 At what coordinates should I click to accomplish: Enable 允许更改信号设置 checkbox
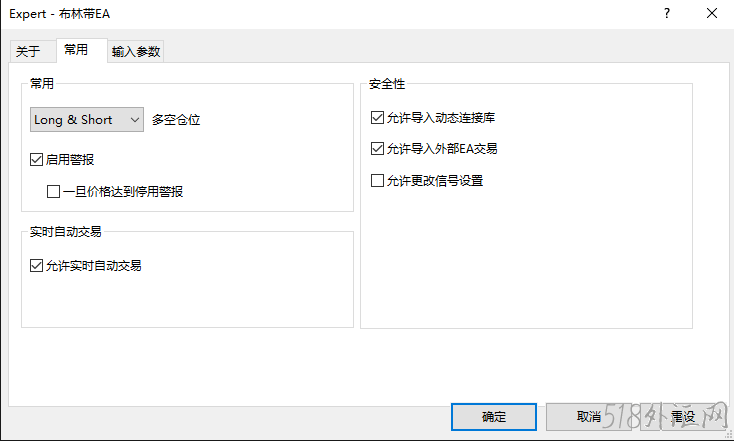click(x=377, y=181)
